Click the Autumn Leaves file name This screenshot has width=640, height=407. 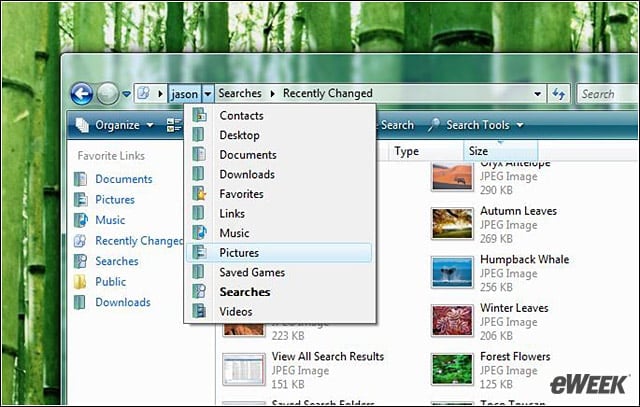(518, 211)
